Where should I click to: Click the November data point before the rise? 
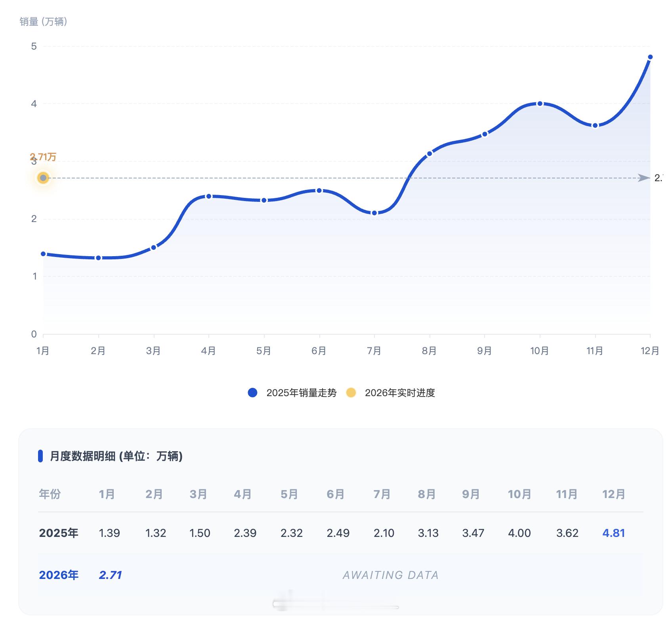click(x=595, y=125)
